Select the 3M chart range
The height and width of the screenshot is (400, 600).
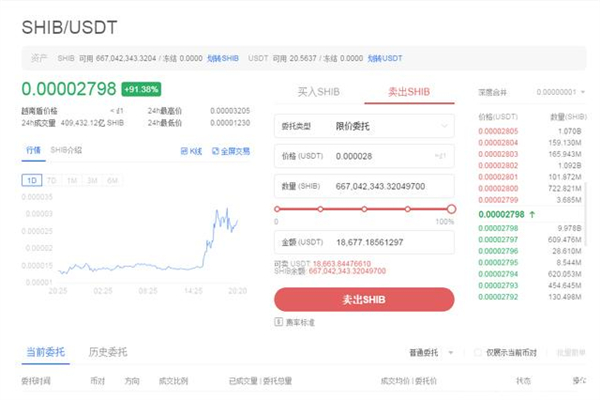coord(92,180)
